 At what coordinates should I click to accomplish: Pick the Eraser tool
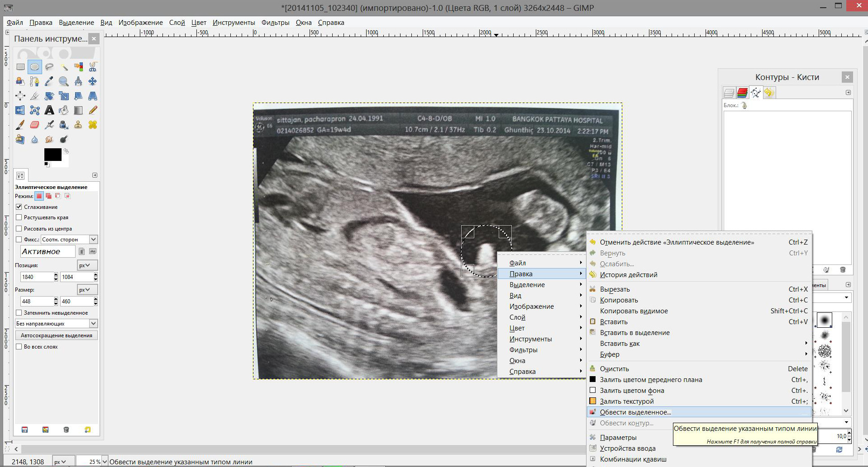pos(35,125)
